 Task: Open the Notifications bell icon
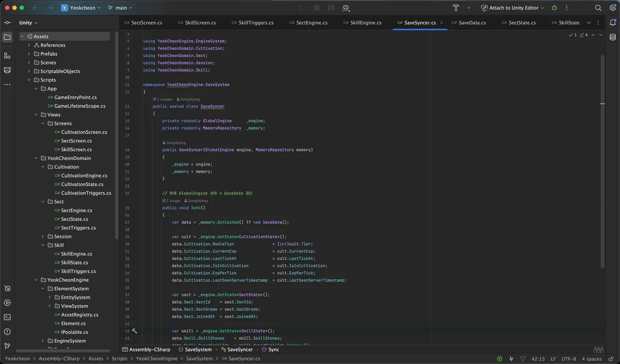click(x=613, y=23)
